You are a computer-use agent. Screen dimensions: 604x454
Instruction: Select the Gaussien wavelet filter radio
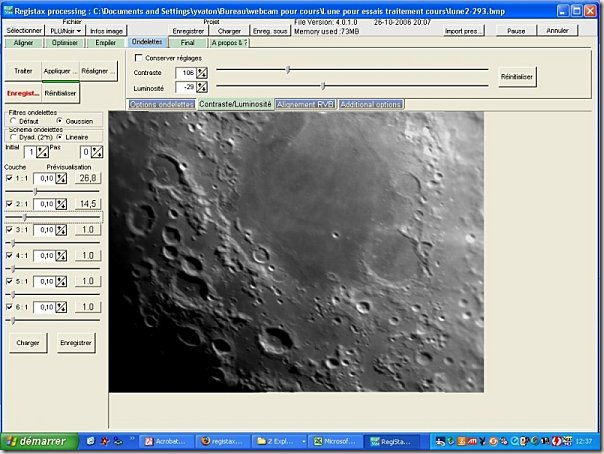pos(59,121)
